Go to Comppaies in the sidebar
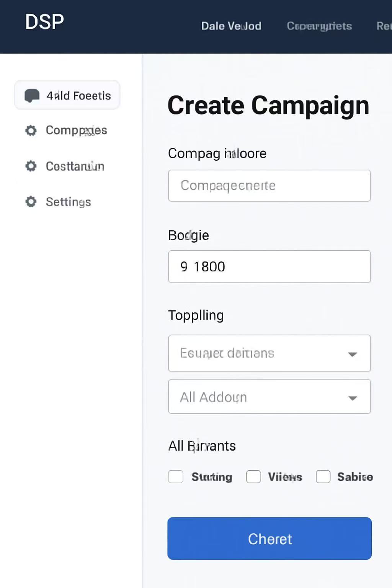Screen dimensions: 392x588 tap(76, 131)
